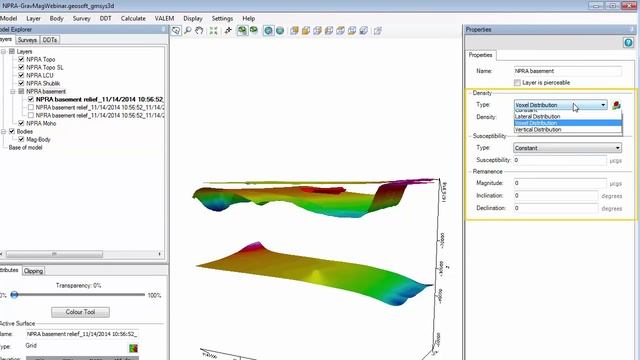This screenshot has height=360, width=640.
Task: Click the highlighted green eye toolbar icon
Action: [x=242, y=31]
